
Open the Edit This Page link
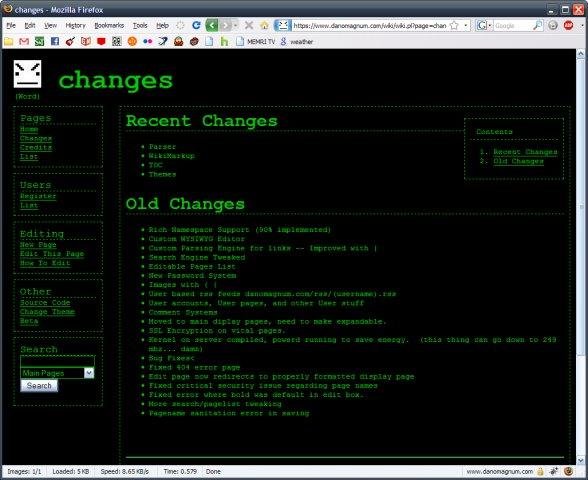click(x=52, y=254)
